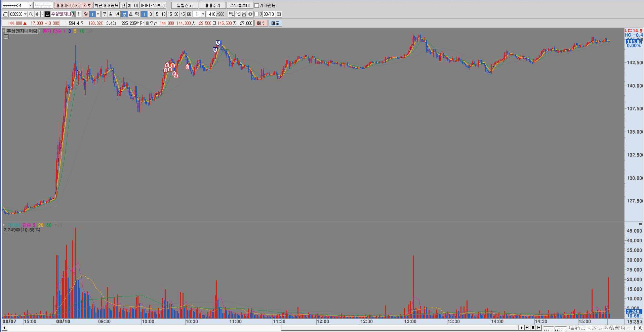
Task: Toggle the 계좌연동 checkbox
Action: point(257,6)
